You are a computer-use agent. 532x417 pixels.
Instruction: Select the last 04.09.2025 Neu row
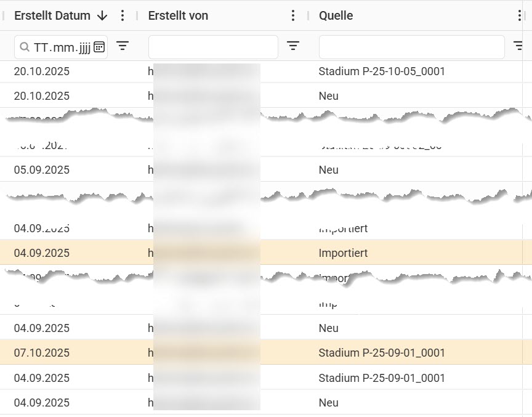click(261, 402)
